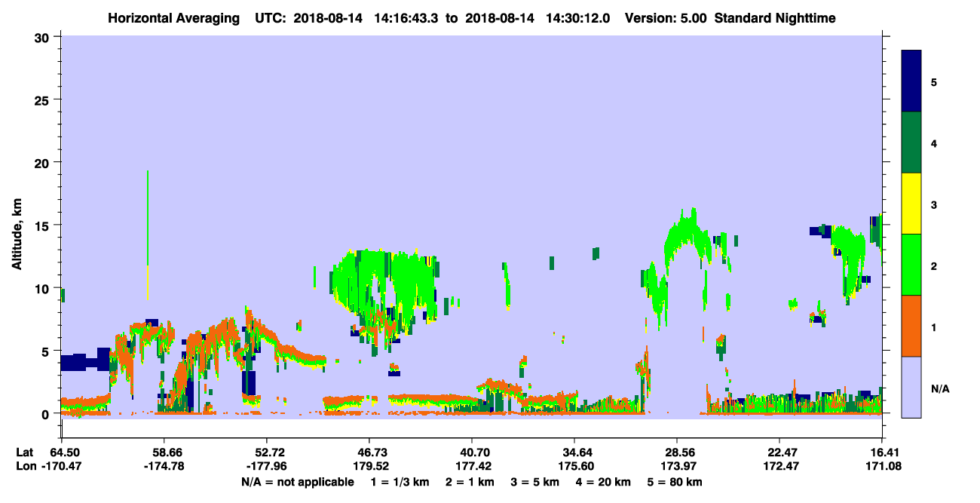Viewport: 980px width, 503px height.
Task: Click legend text '4 = 20 km'
Action: [603, 482]
